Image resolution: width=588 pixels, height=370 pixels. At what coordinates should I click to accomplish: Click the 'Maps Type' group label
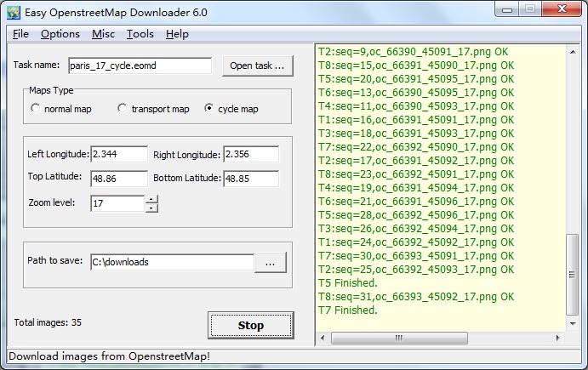(x=51, y=90)
